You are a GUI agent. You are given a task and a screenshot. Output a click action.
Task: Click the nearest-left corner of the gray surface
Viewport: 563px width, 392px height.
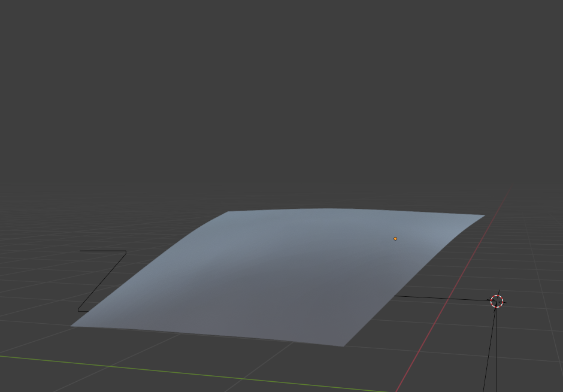click(x=73, y=326)
